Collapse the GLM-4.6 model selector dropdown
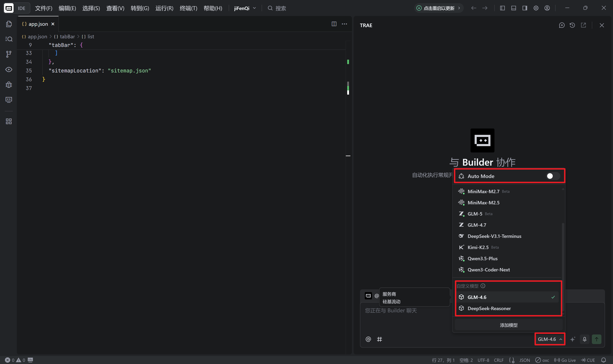This screenshot has width=613, height=364. pyautogui.click(x=550, y=339)
